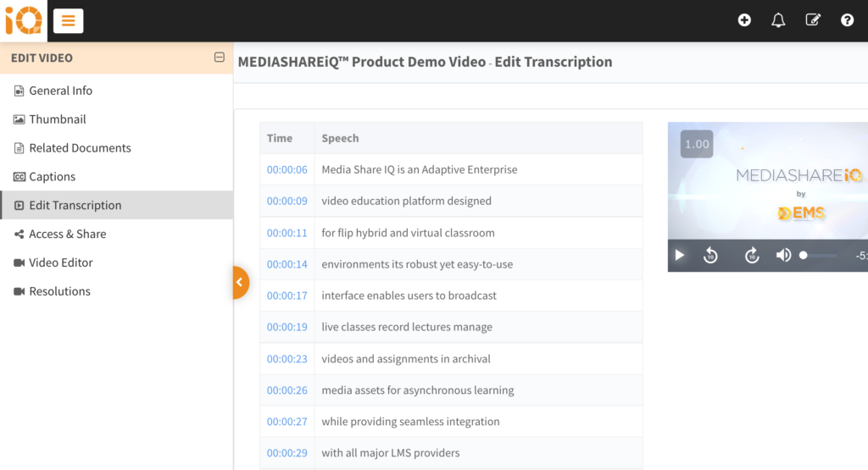Jump to timestamp 00:00:27
This screenshot has height=470, width=868.
coord(287,422)
